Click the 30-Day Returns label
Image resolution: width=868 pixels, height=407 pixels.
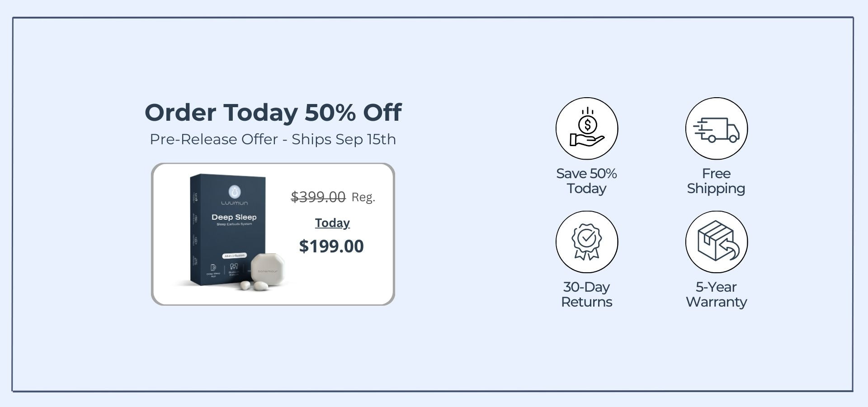[587, 294]
